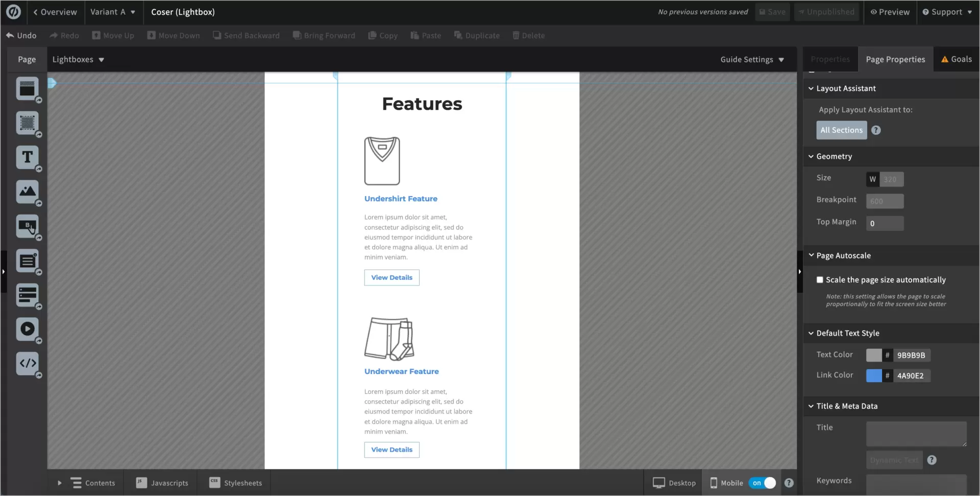
Task: Open the Lightboxes dropdown
Action: [79, 59]
